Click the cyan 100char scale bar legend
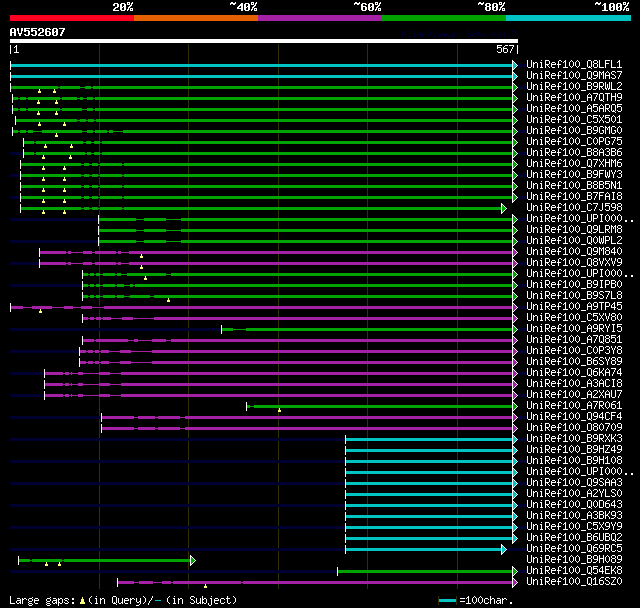 447,600
